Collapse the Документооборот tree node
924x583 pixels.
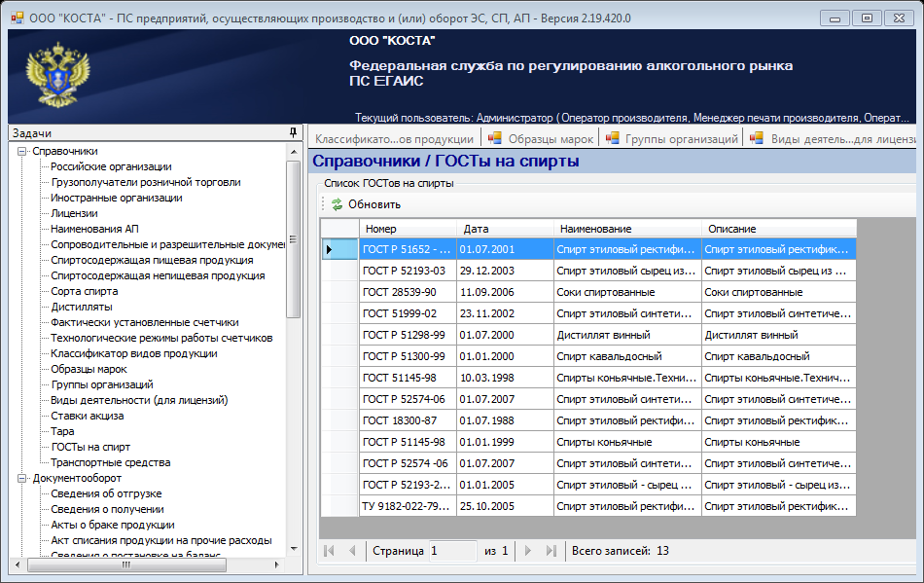click(x=21, y=479)
